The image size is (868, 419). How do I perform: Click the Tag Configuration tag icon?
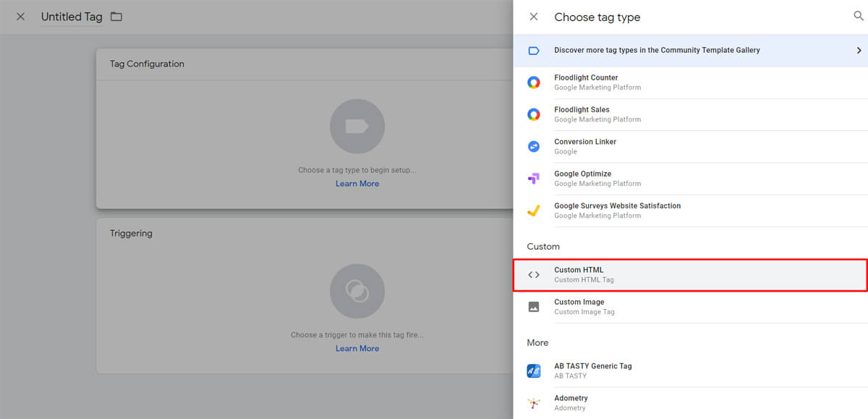pos(357,127)
